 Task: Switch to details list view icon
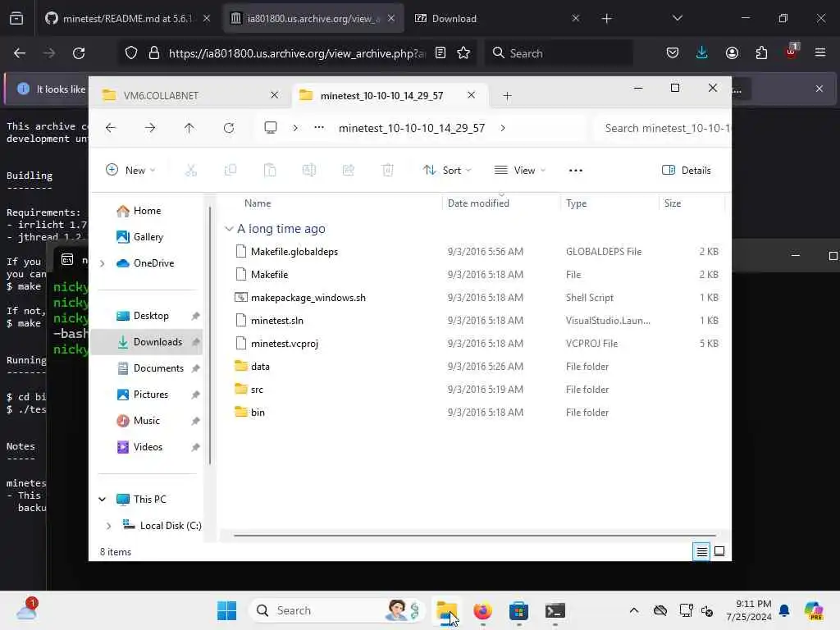coord(701,551)
